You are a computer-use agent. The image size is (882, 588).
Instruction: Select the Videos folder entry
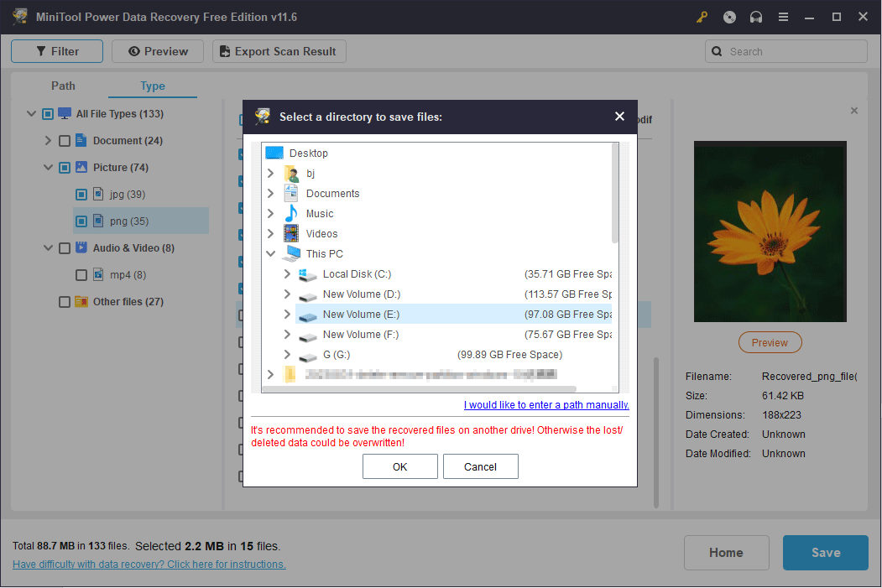coord(321,234)
